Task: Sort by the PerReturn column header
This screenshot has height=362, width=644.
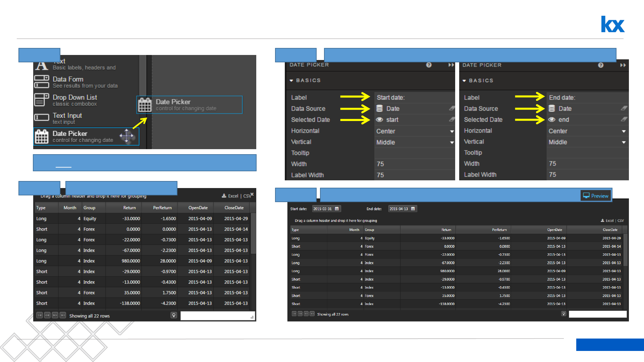Action: (162, 208)
